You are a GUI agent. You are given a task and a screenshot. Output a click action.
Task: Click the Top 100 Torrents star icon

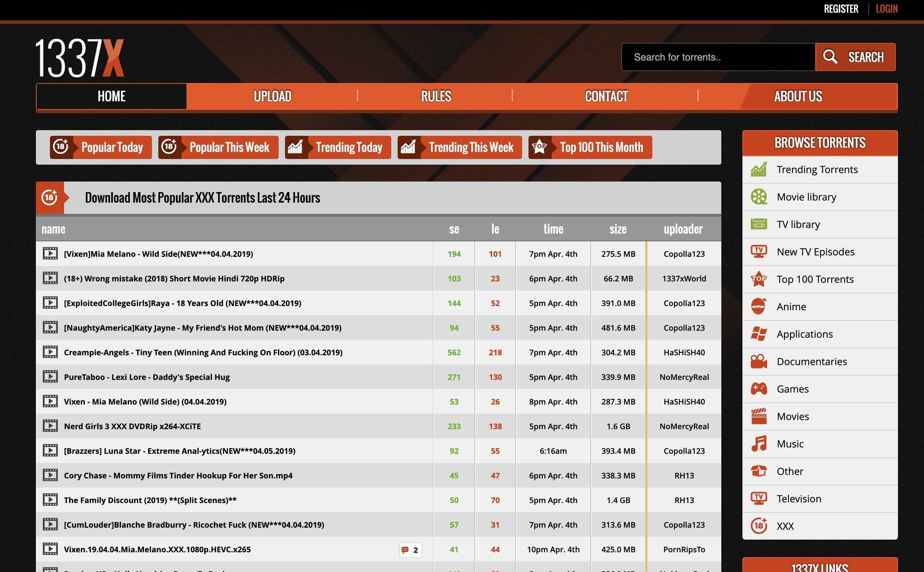pos(759,279)
